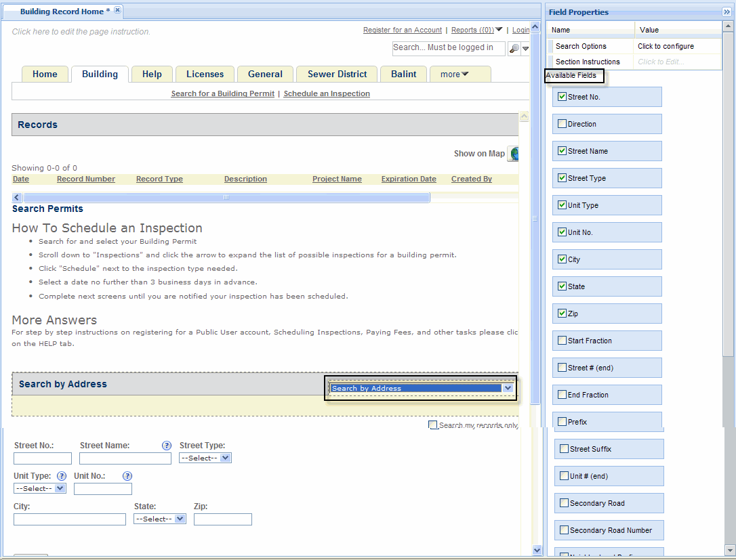
Task: Switch to the Licenses tab
Action: [x=205, y=74]
